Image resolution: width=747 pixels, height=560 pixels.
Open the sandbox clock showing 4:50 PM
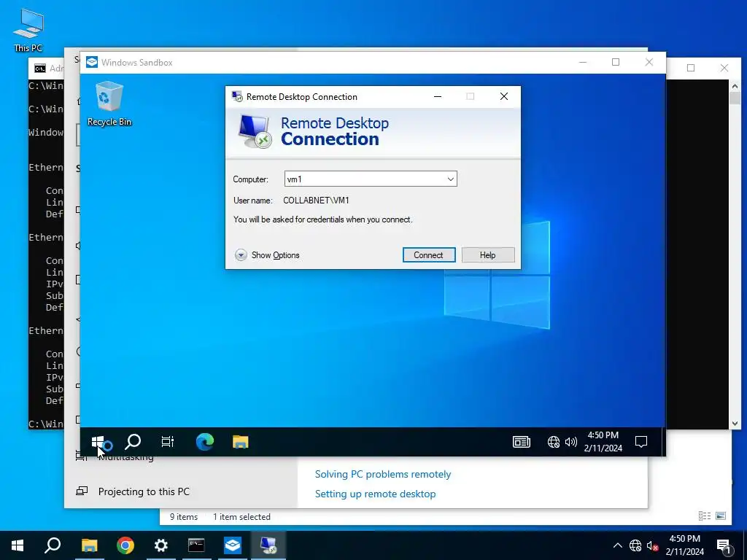603,441
